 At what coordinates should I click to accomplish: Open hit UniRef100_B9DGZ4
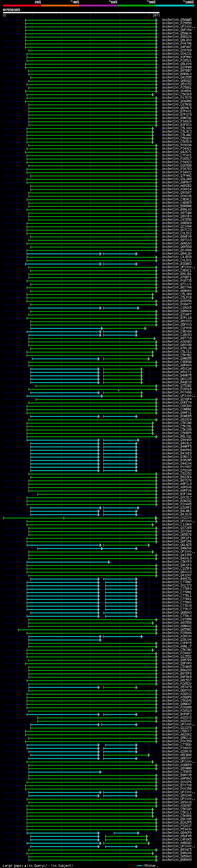(x=177, y=37)
